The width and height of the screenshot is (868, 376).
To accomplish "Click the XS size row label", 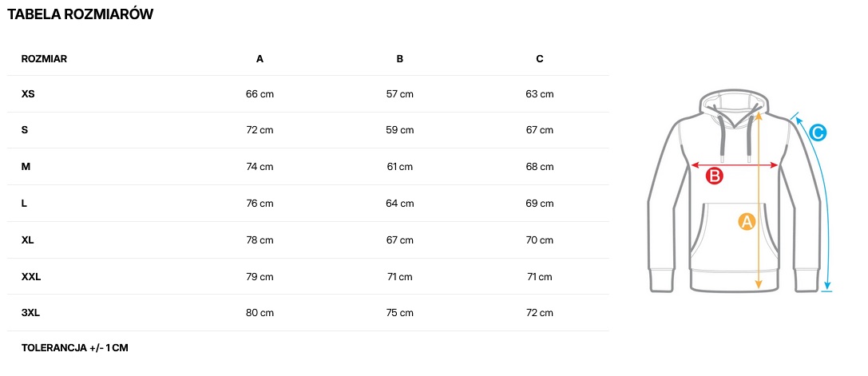I will (28, 94).
